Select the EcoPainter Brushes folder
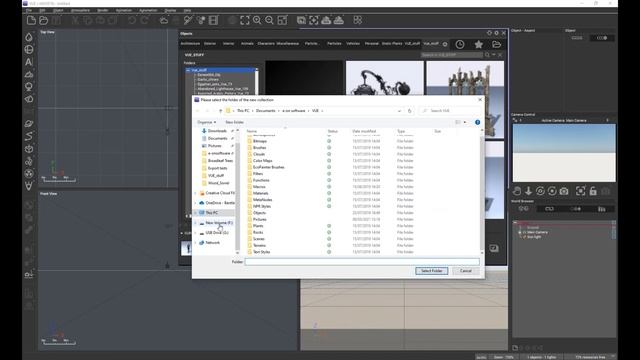 click(x=269, y=167)
